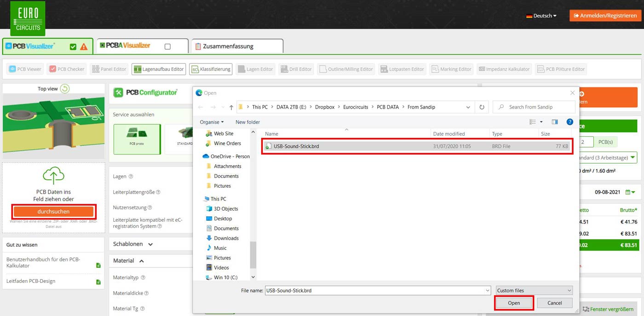Click the Eurocircuits logo

coord(27,18)
